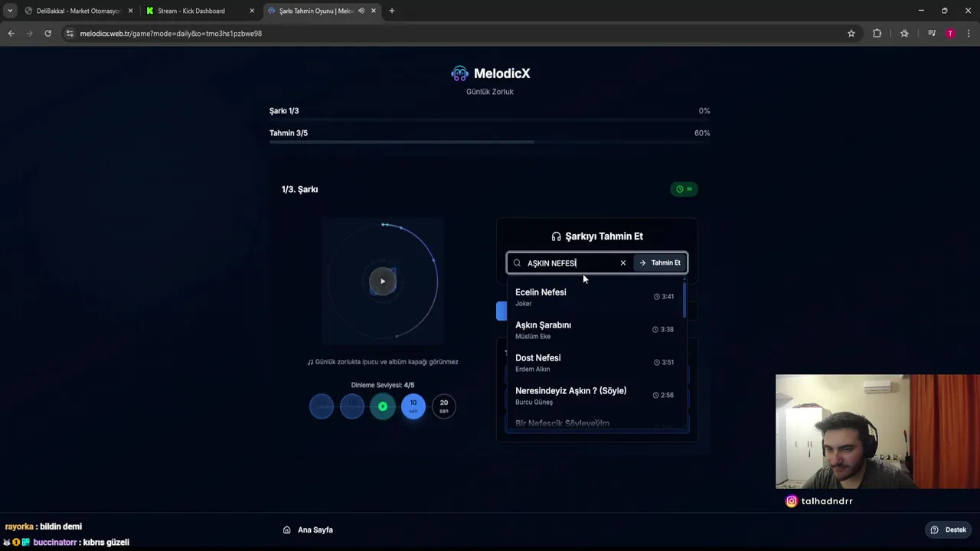Click the Tahmin 3/5 progress bar
Image resolution: width=980 pixels, height=551 pixels.
click(490, 142)
